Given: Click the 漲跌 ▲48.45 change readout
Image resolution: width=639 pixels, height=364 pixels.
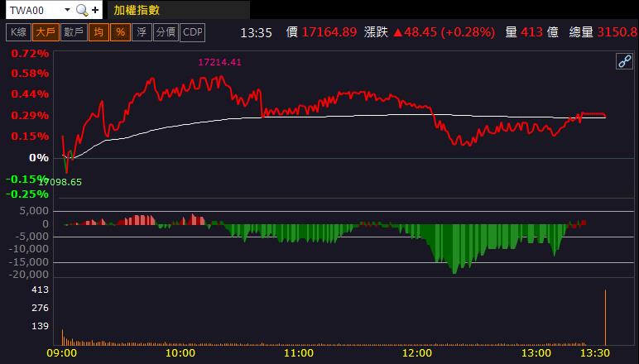Looking at the screenshot, I should pyautogui.click(x=430, y=32).
